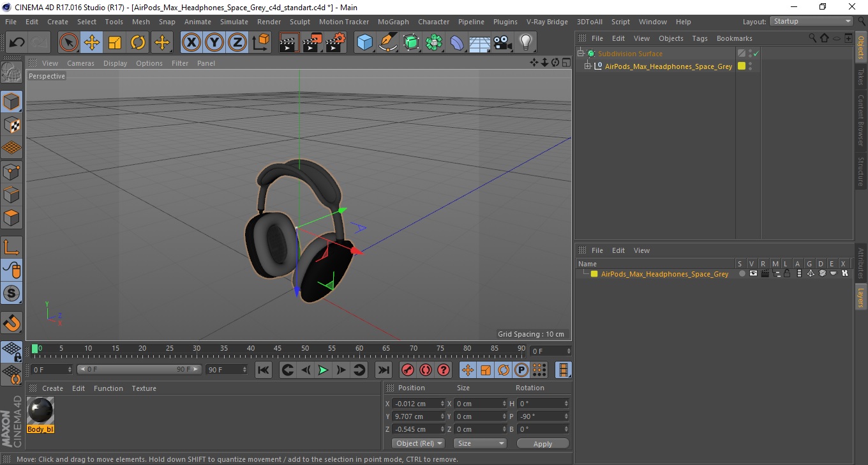
Task: Add a camera object
Action: pyautogui.click(x=503, y=43)
